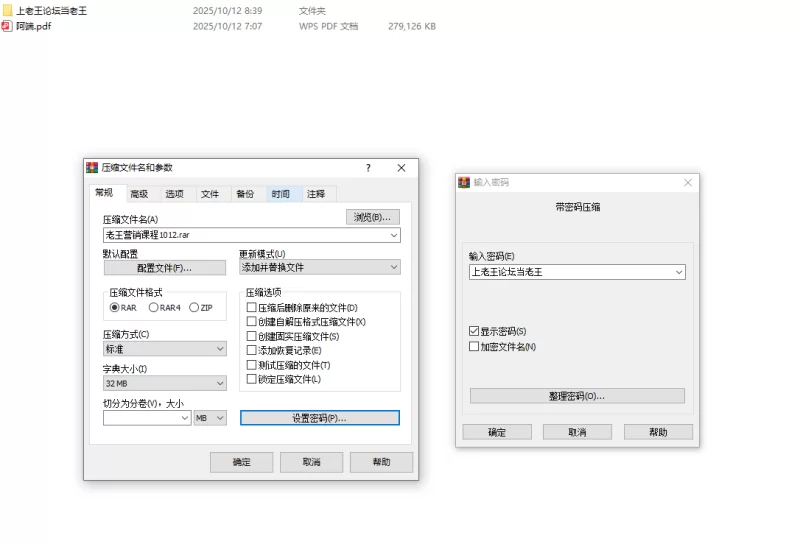
Task: Click the 设置密码 button
Action: (x=319, y=418)
